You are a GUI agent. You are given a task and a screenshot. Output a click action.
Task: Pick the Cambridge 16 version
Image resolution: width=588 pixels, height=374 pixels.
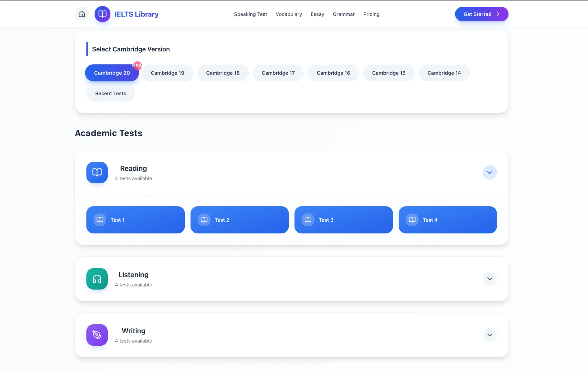333,73
